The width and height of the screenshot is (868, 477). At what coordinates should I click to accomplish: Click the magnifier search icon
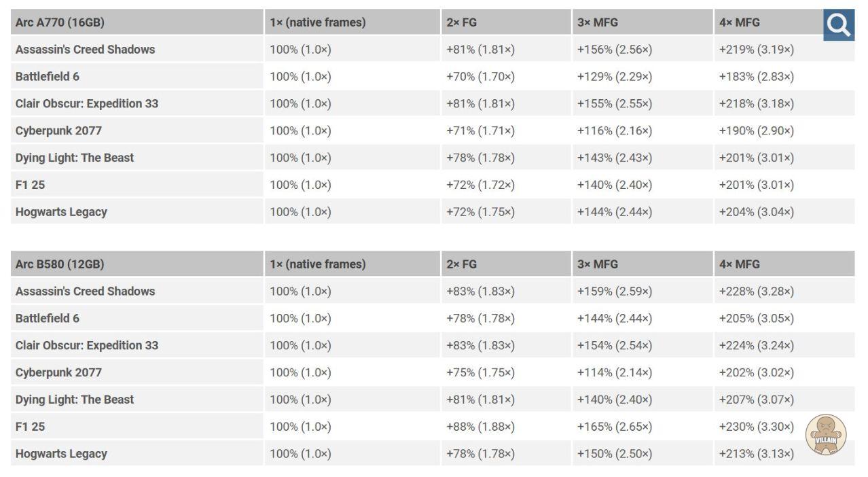(838, 25)
